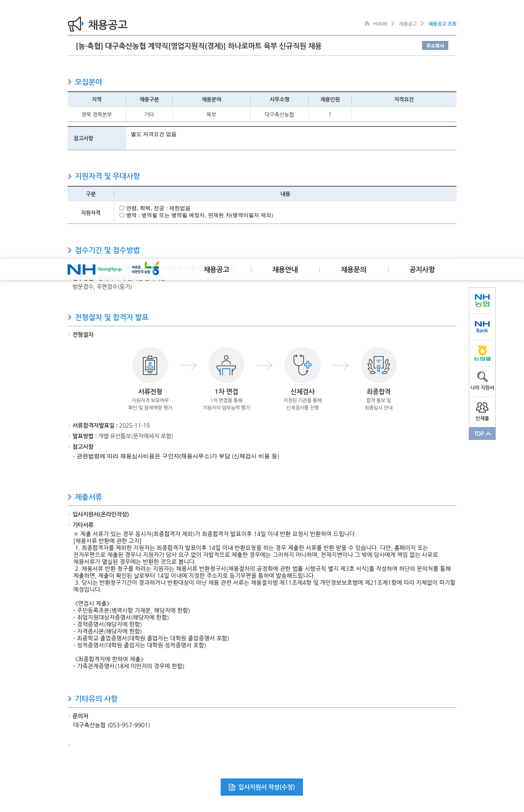This screenshot has width=524, height=812.
Task: Click the contact line 대구축산농협 (053-957-9901)
Action: click(x=111, y=725)
